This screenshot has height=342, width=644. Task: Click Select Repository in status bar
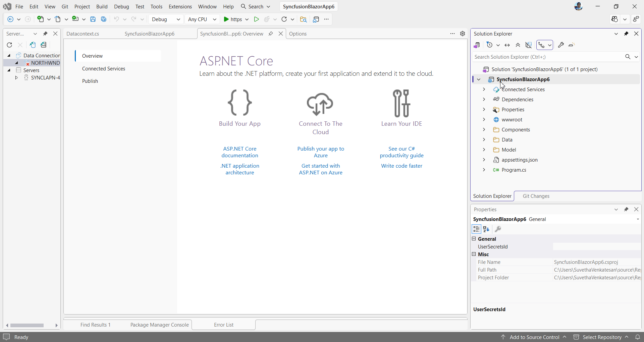(x=602, y=337)
